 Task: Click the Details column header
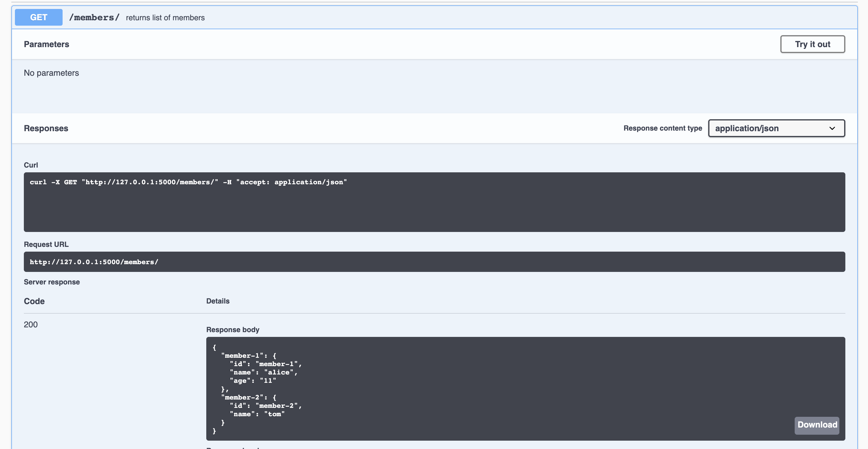point(218,301)
